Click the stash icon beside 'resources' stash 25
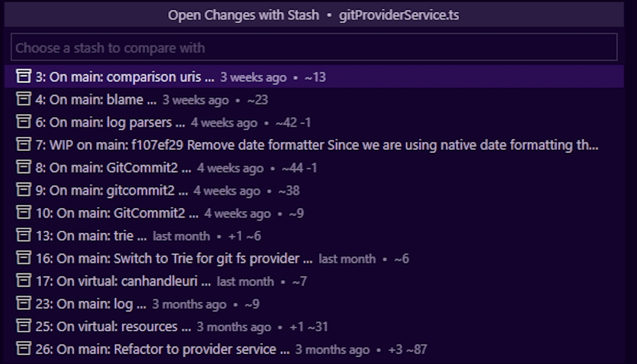 pos(23,326)
